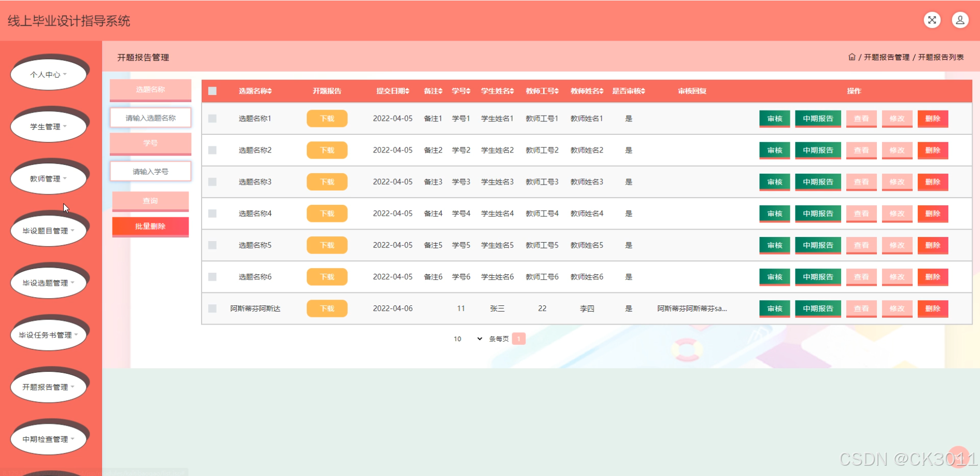Click 查看 for row 选题名称6

[x=861, y=277]
